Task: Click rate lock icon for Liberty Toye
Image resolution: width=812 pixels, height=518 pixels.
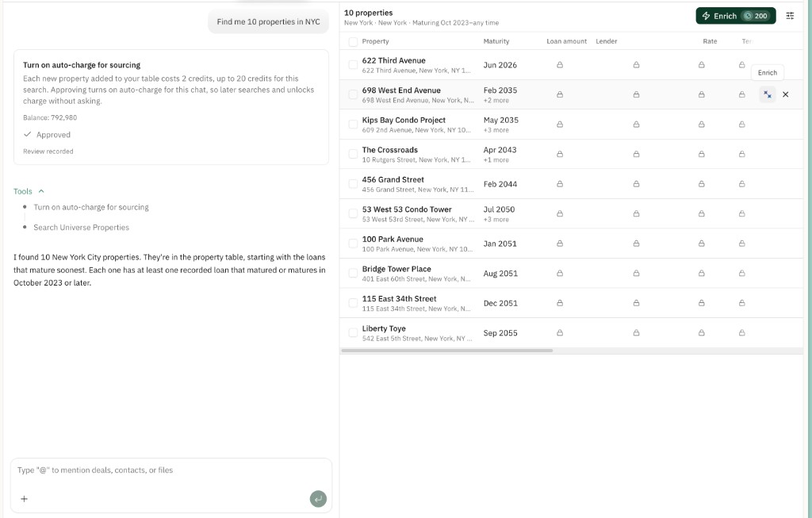Action: [x=701, y=332]
